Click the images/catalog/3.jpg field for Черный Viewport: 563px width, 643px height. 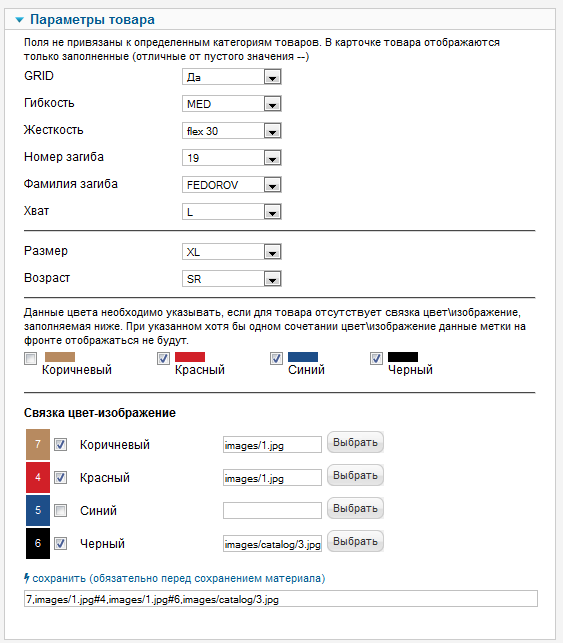[x=272, y=544]
